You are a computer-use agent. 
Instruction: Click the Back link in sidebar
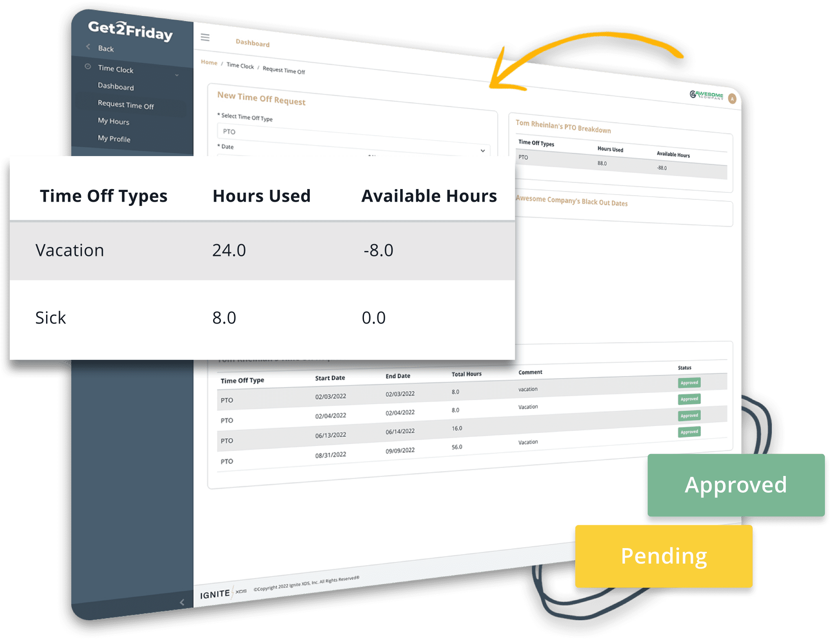pyautogui.click(x=106, y=48)
